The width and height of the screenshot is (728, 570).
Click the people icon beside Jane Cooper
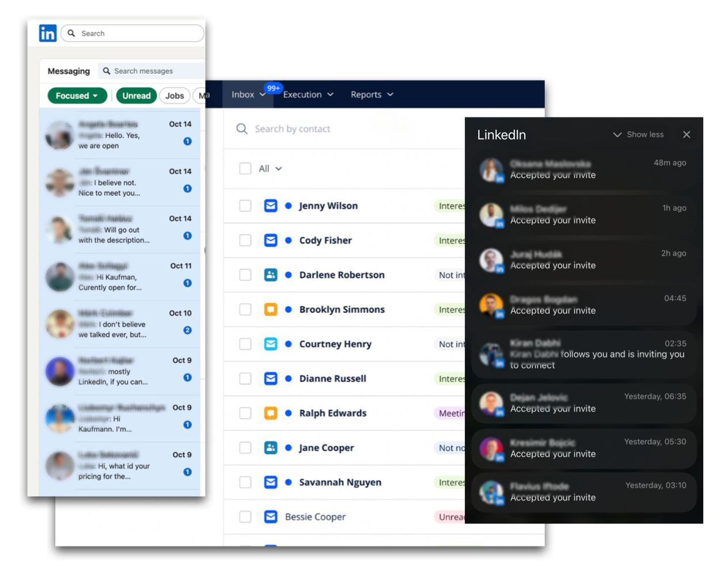[x=270, y=447]
